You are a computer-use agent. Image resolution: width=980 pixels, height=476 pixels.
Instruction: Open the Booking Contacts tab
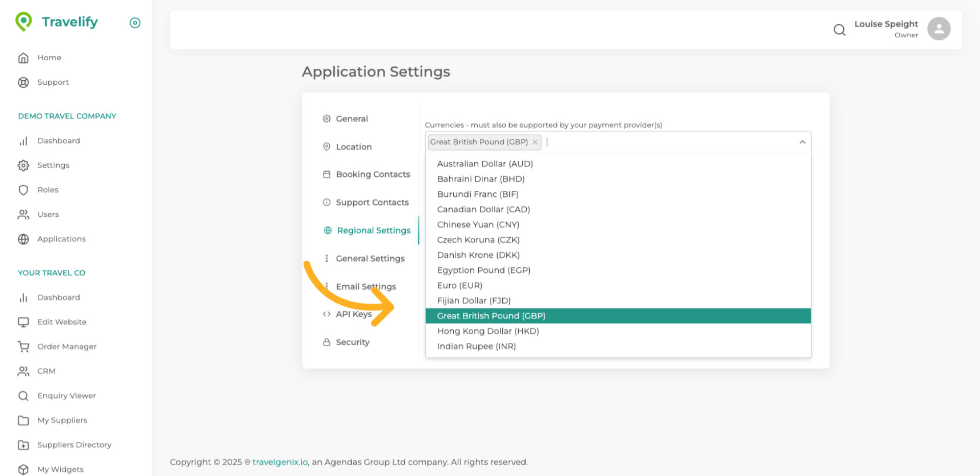click(373, 174)
